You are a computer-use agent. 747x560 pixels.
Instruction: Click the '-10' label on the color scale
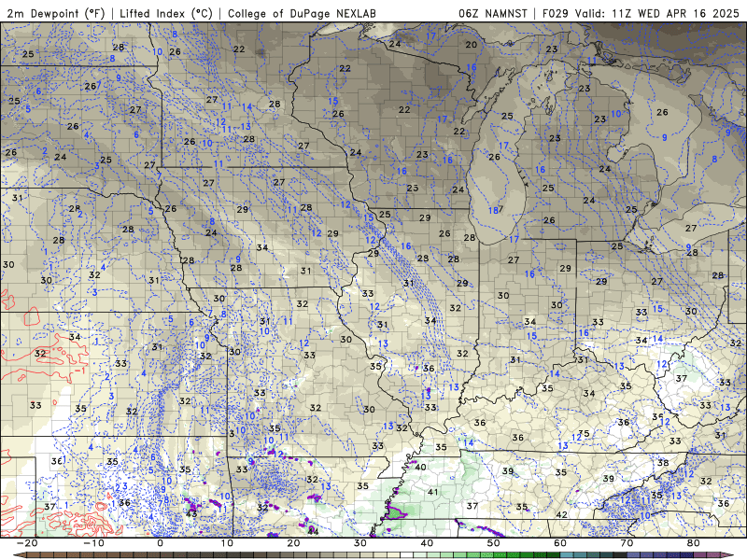(x=93, y=543)
